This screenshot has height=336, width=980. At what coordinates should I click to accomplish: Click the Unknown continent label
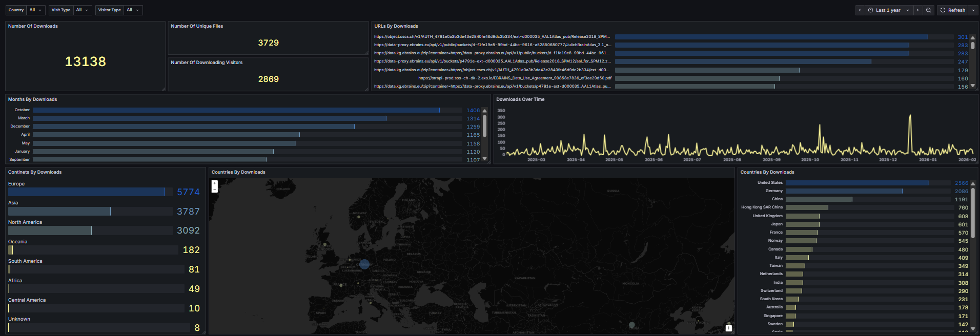19,319
